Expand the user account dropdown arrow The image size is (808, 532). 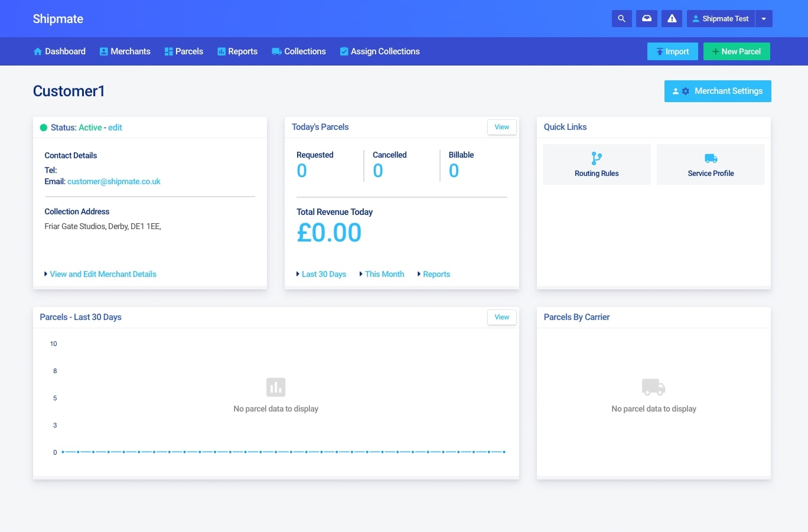764,19
